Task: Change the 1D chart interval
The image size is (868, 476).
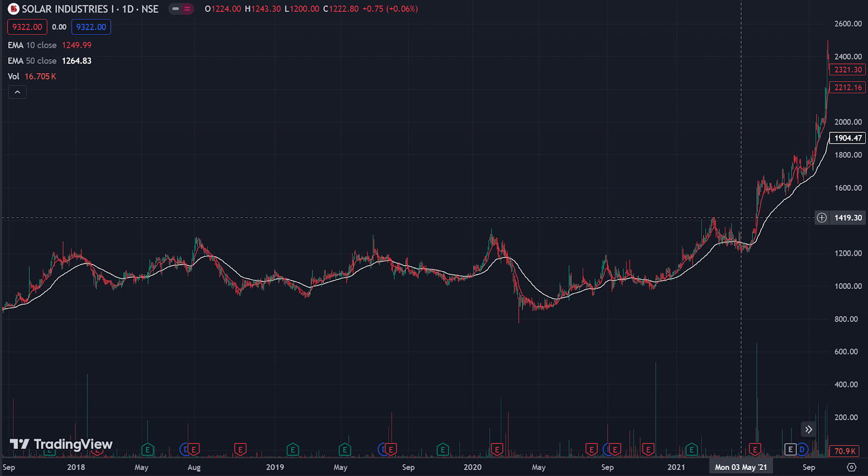Action: pyautogui.click(x=128, y=9)
